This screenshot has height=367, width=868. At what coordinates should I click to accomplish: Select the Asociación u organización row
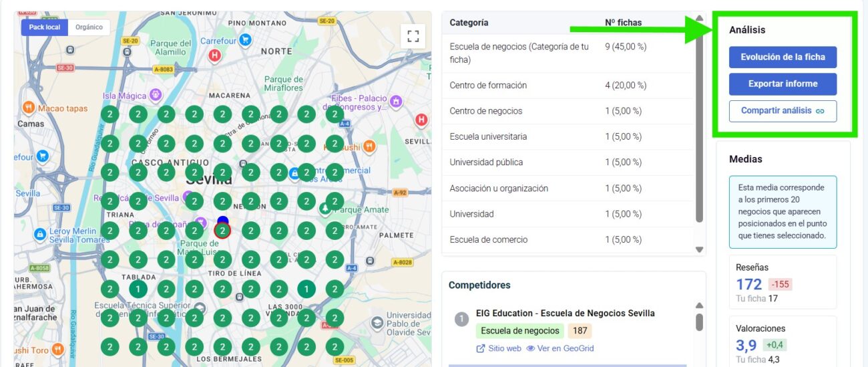click(x=568, y=189)
